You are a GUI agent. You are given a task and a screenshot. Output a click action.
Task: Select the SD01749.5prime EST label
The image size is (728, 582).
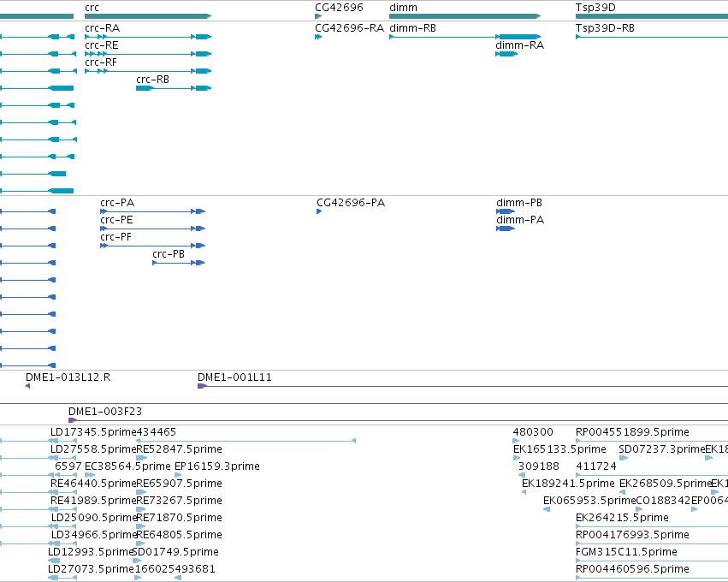point(175,552)
